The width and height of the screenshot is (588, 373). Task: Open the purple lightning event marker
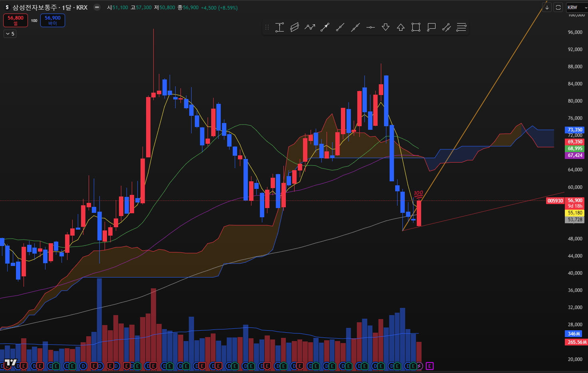pyautogui.click(x=419, y=366)
